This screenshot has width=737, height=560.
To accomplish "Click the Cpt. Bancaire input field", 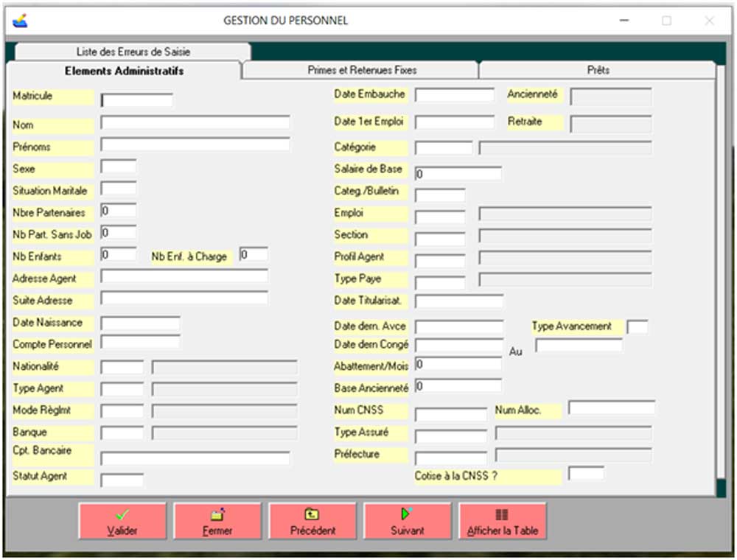I will click(195, 458).
